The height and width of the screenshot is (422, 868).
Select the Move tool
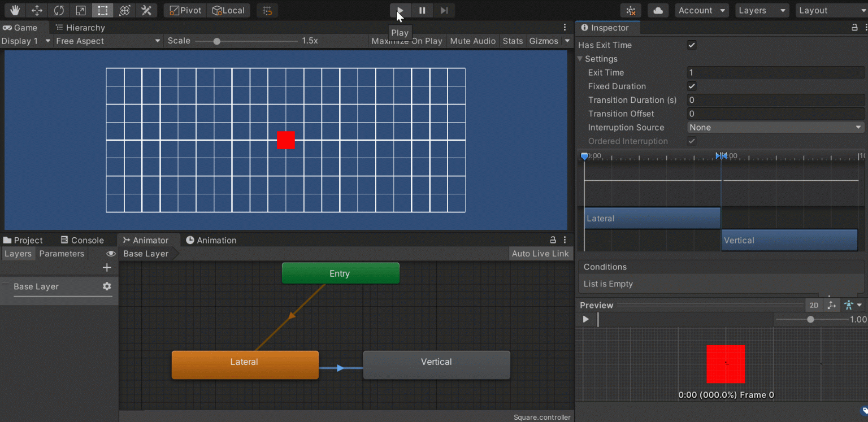click(37, 10)
